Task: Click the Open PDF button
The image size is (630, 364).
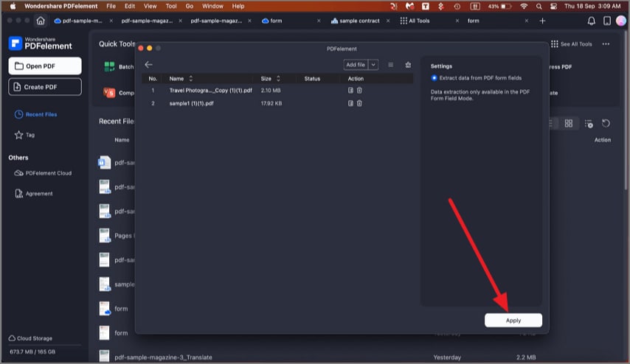Action: [x=45, y=66]
